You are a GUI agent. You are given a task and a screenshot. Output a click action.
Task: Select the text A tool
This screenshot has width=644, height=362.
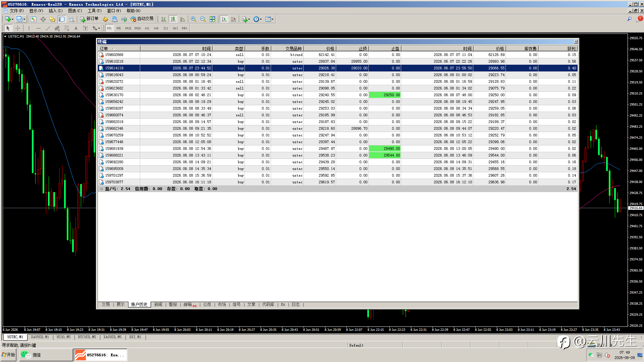[76, 28]
